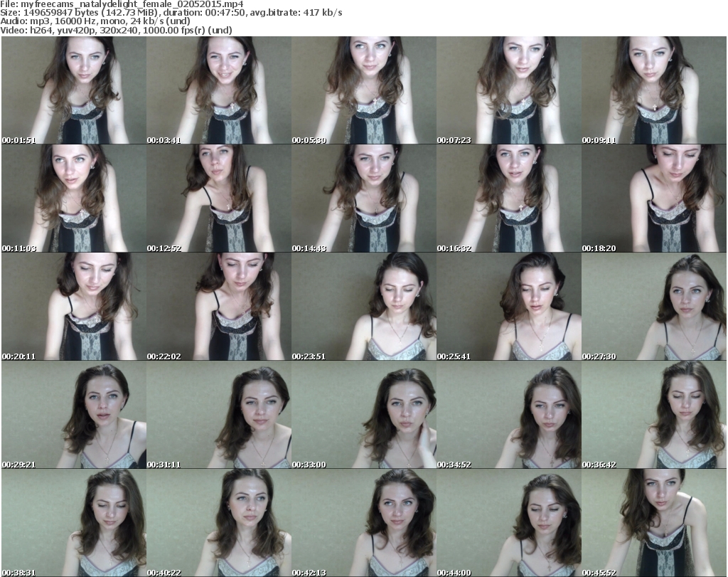This screenshot has height=577, width=728.
Task: Select the thumbnail timestamped 00:44:00
Action: coord(509,523)
